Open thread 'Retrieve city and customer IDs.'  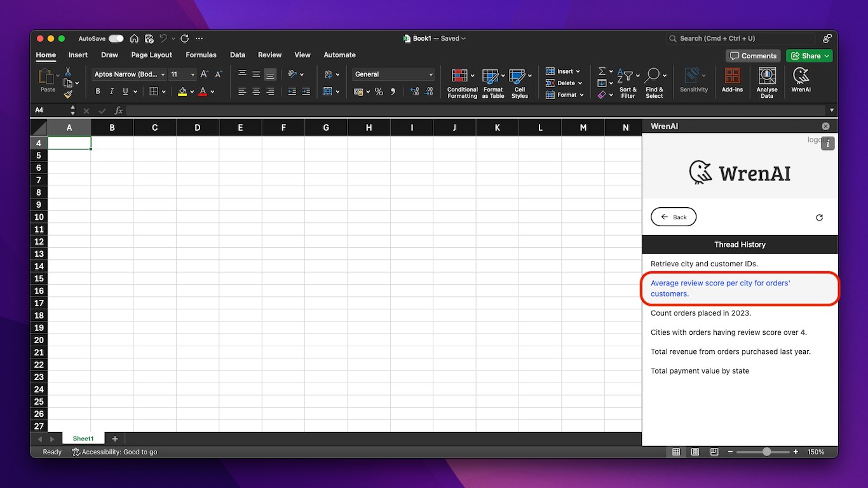click(704, 264)
